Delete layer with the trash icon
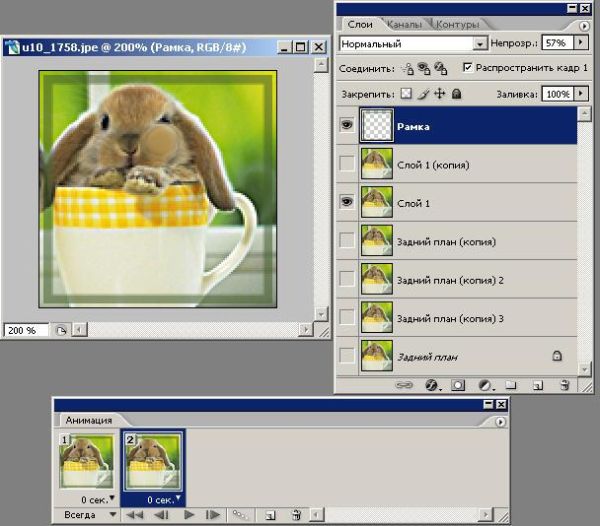The width and height of the screenshot is (600, 526). 564,385
